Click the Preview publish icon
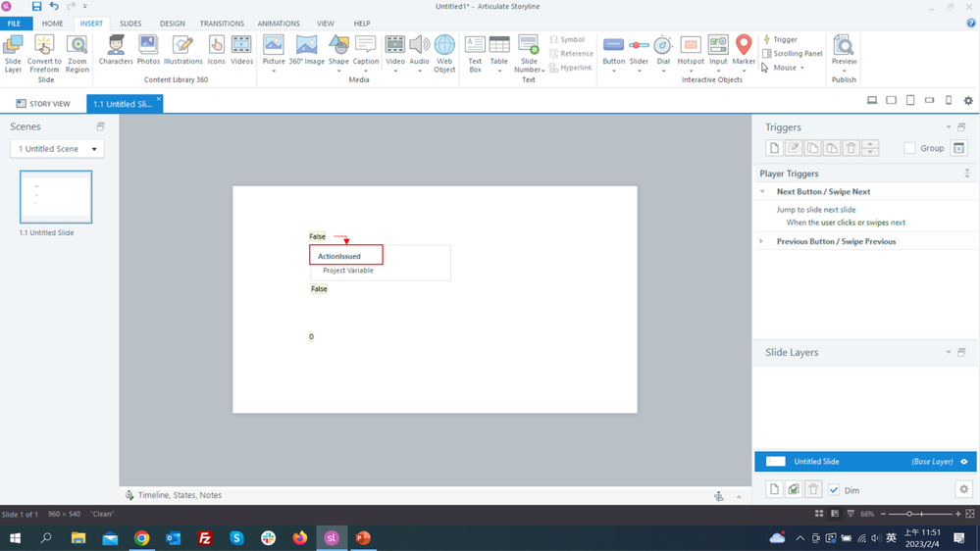 point(844,51)
